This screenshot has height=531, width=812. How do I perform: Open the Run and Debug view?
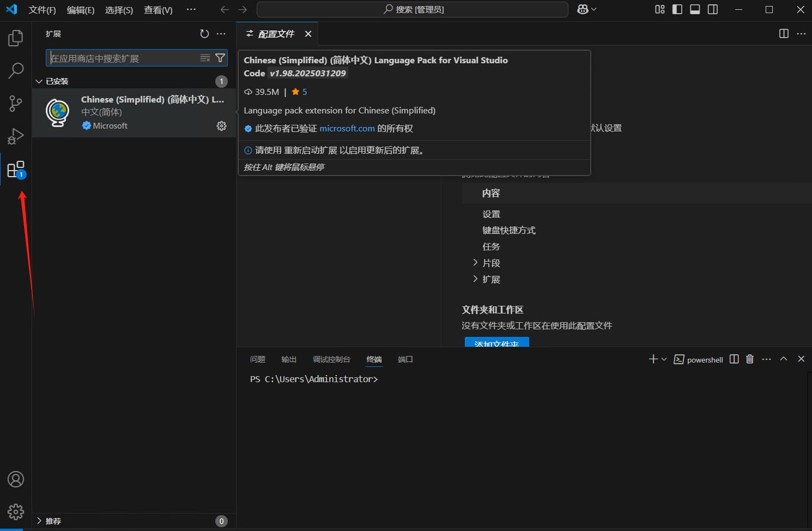pos(16,136)
